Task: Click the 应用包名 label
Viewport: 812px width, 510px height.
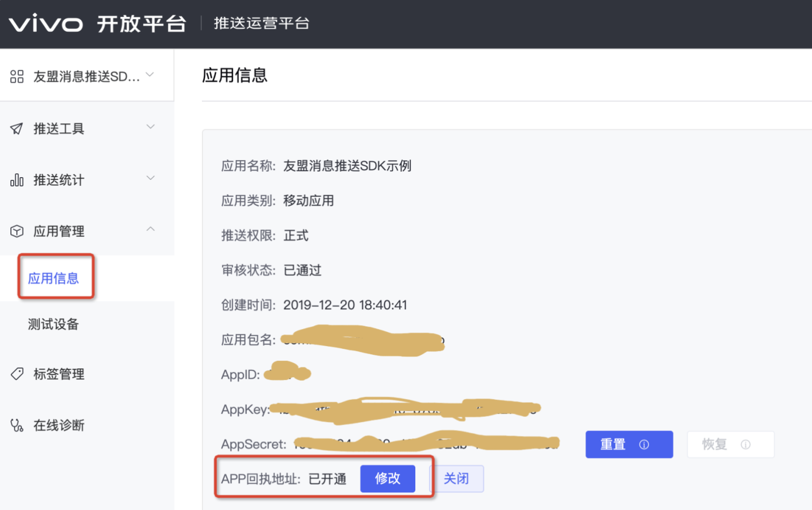Action: point(248,340)
